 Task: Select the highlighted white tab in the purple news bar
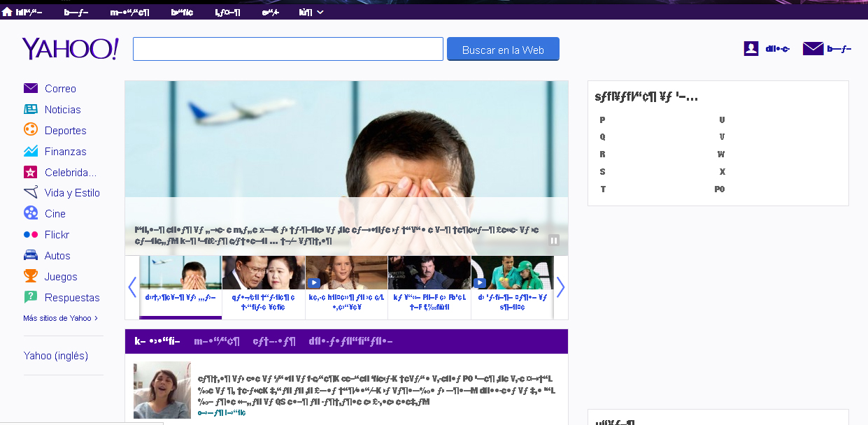click(x=157, y=341)
